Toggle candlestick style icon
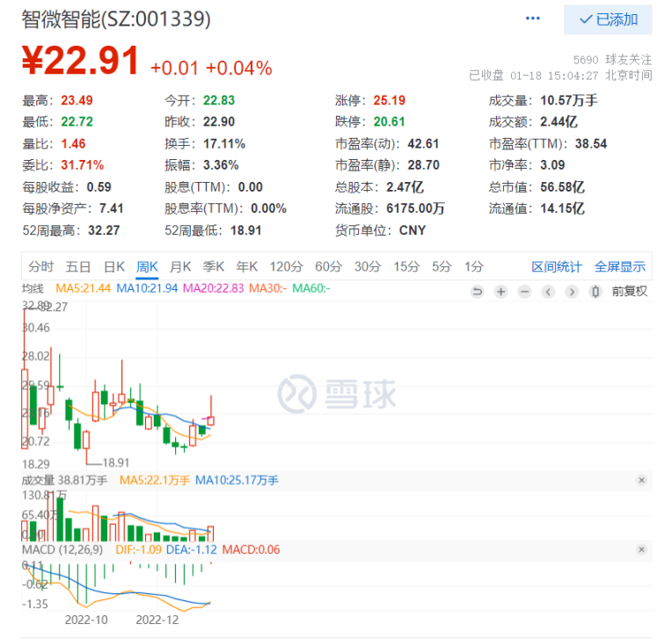672x639 pixels. click(x=595, y=292)
